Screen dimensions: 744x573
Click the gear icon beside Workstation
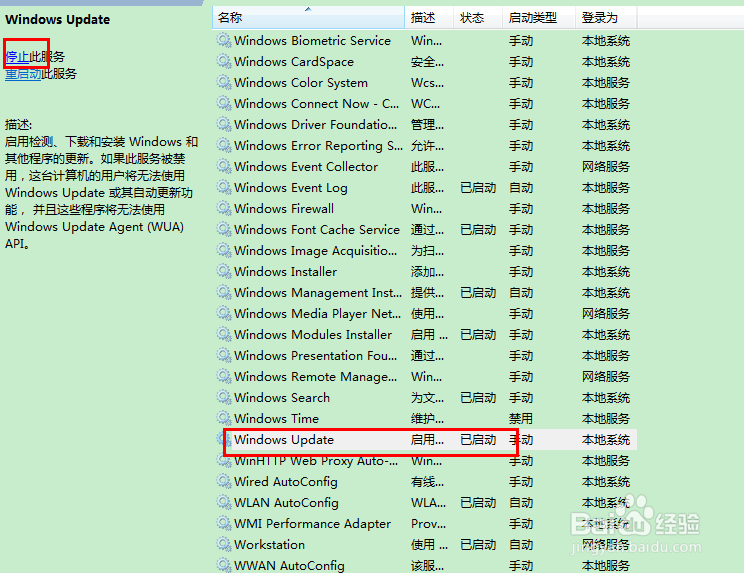click(x=223, y=544)
